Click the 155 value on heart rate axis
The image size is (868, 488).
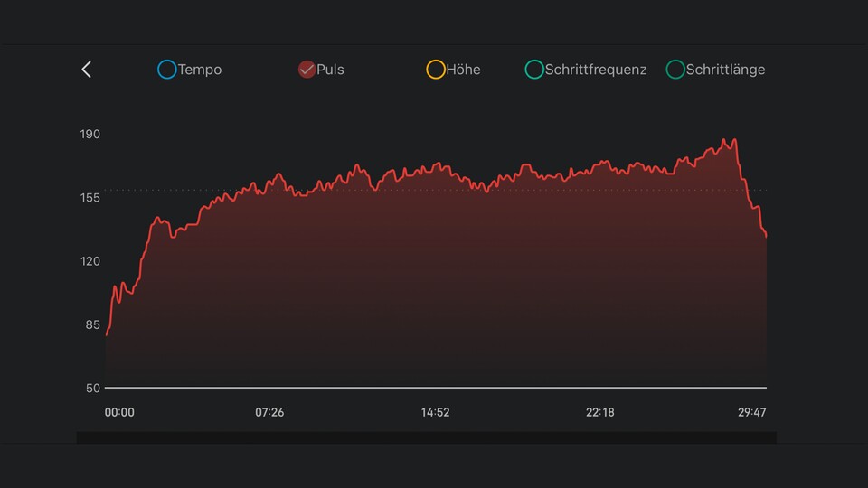[90, 198]
